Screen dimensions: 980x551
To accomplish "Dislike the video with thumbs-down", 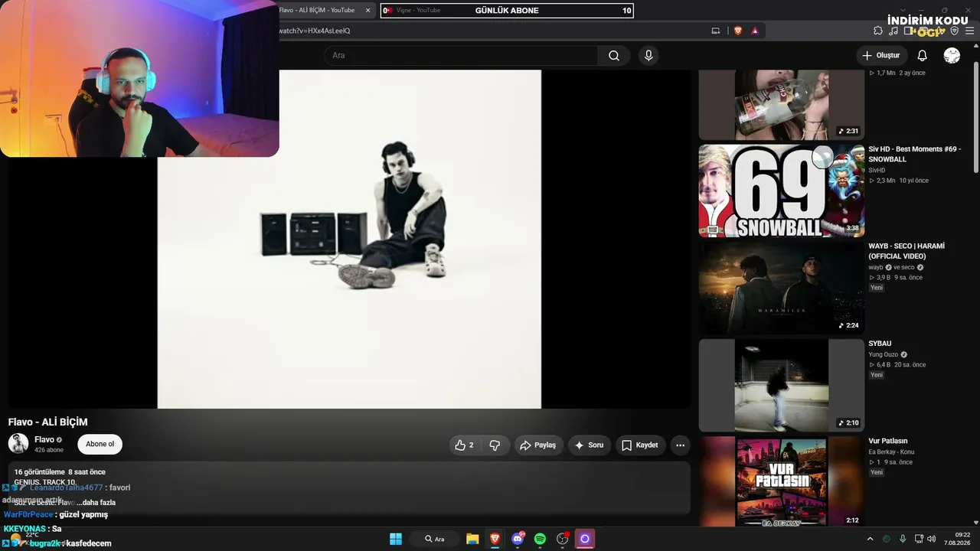I will 495,445.
